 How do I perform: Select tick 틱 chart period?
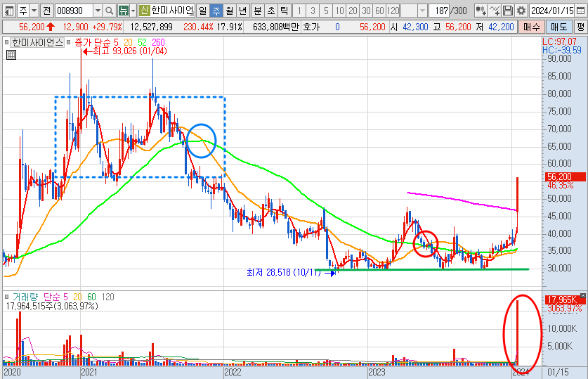[285, 11]
